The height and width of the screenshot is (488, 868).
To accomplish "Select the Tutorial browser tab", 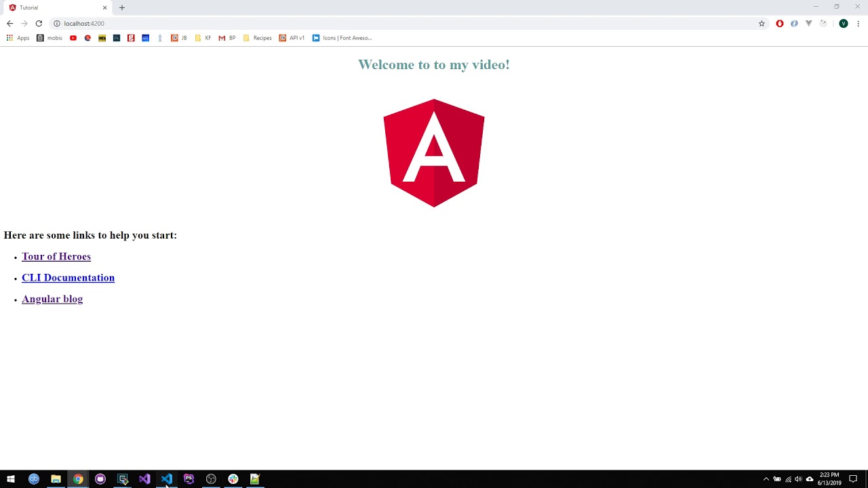I will tap(58, 7).
